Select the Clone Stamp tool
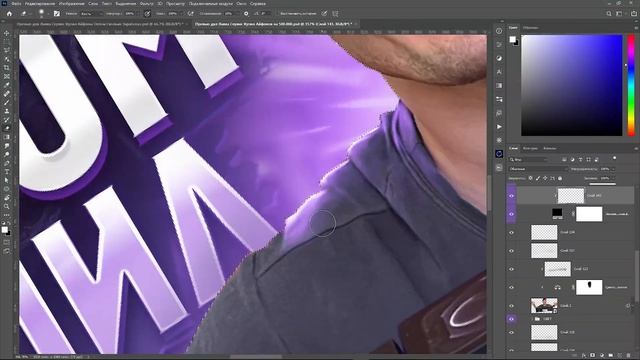640x360 pixels. click(7, 111)
